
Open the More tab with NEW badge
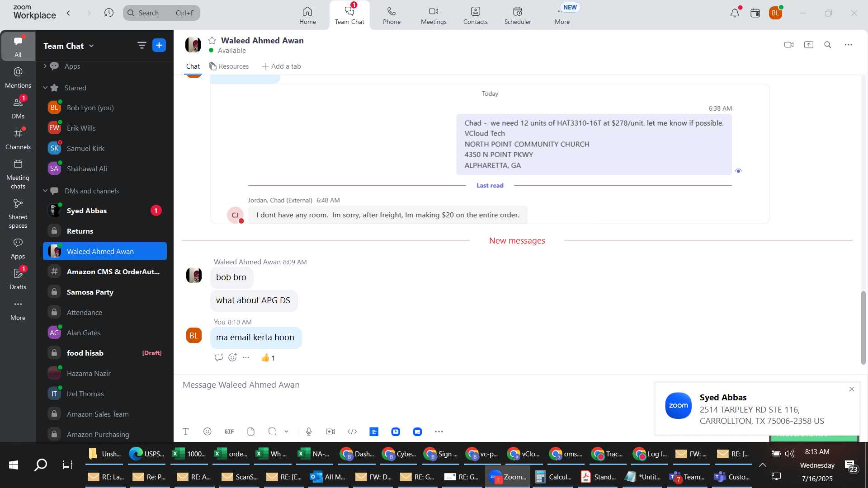(562, 15)
